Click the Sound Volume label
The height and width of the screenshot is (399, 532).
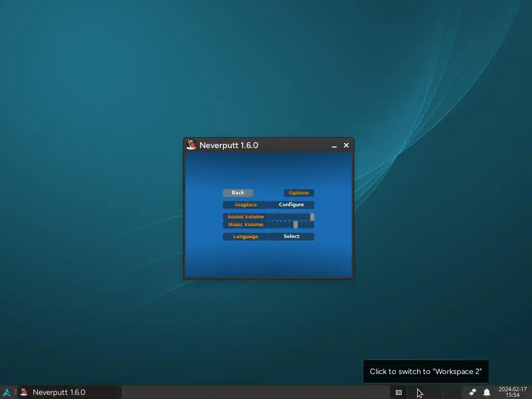point(246,217)
